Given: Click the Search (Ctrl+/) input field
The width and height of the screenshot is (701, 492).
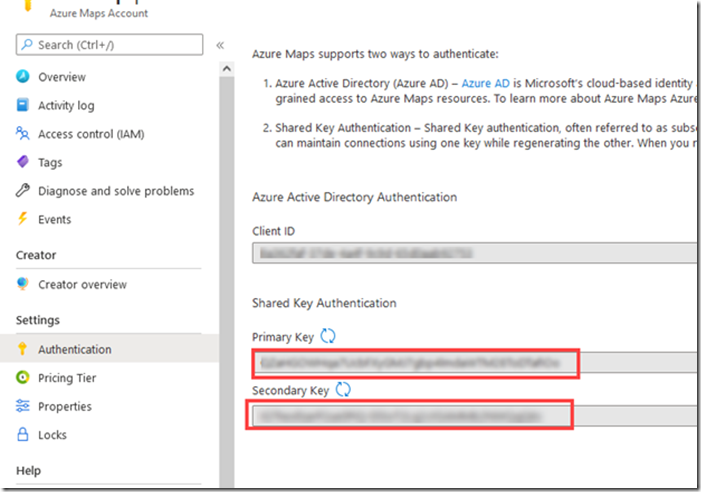Looking at the screenshot, I should coord(110,45).
